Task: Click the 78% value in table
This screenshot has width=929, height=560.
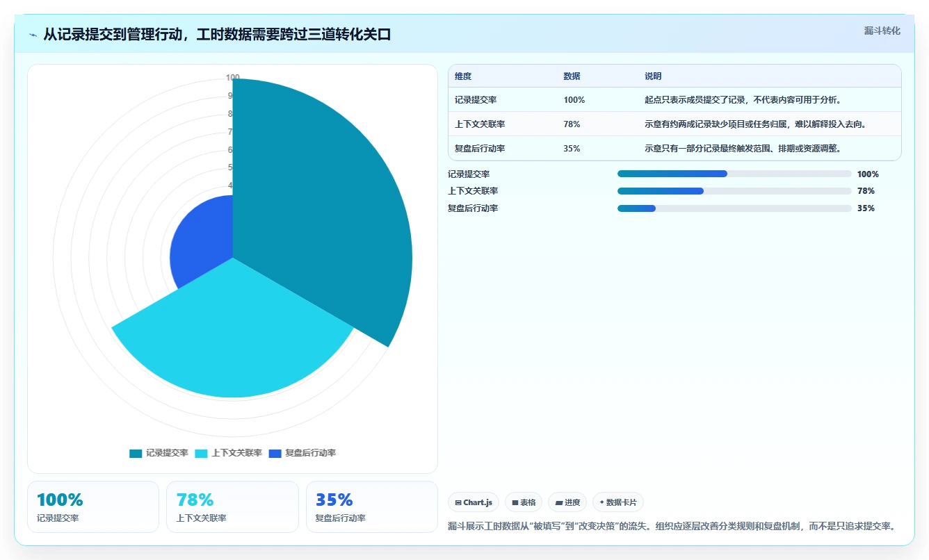Action: pos(572,124)
